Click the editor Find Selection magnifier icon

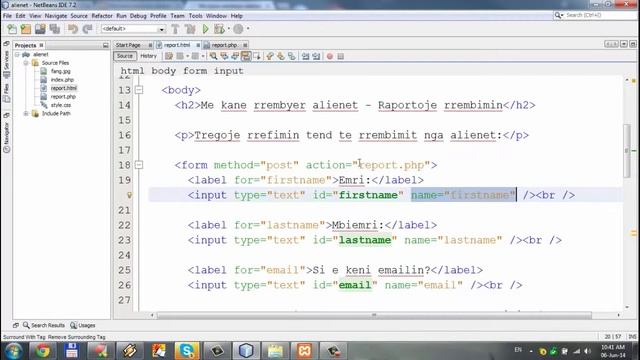(213, 56)
